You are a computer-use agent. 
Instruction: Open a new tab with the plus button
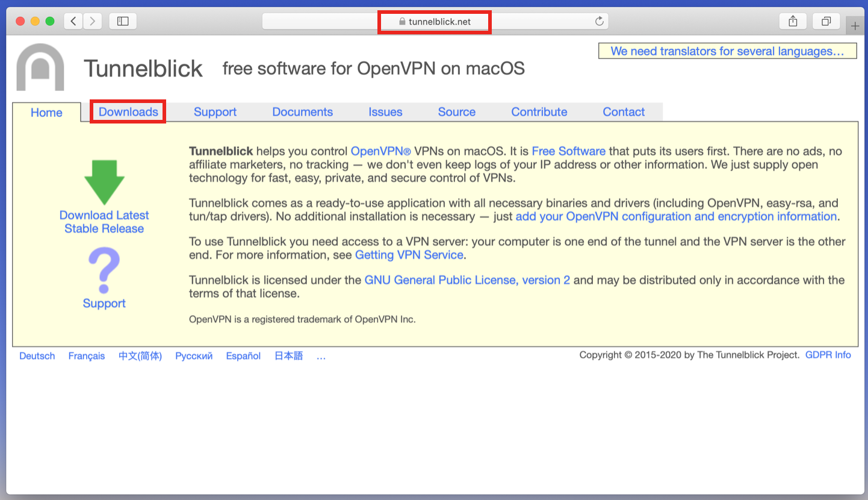(x=855, y=26)
